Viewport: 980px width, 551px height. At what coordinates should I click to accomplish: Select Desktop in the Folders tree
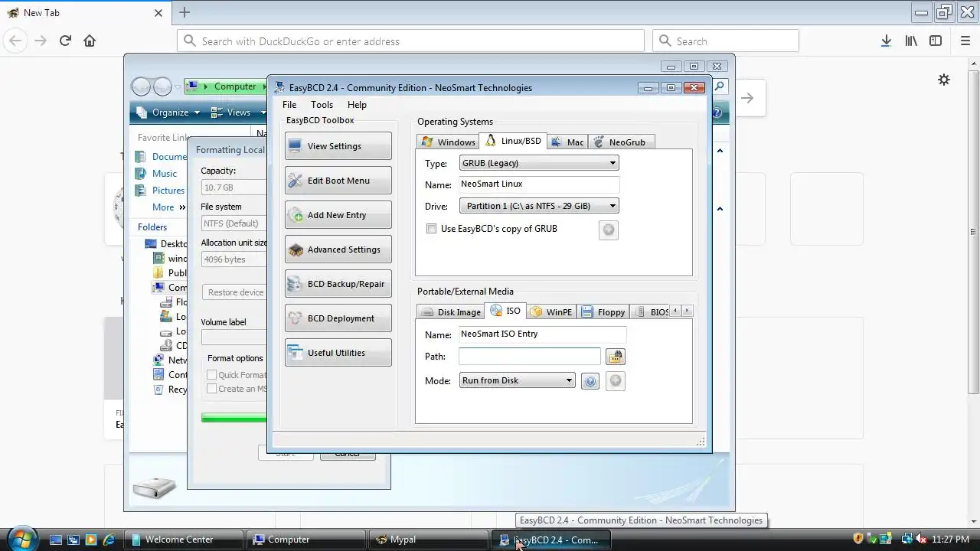(166, 244)
